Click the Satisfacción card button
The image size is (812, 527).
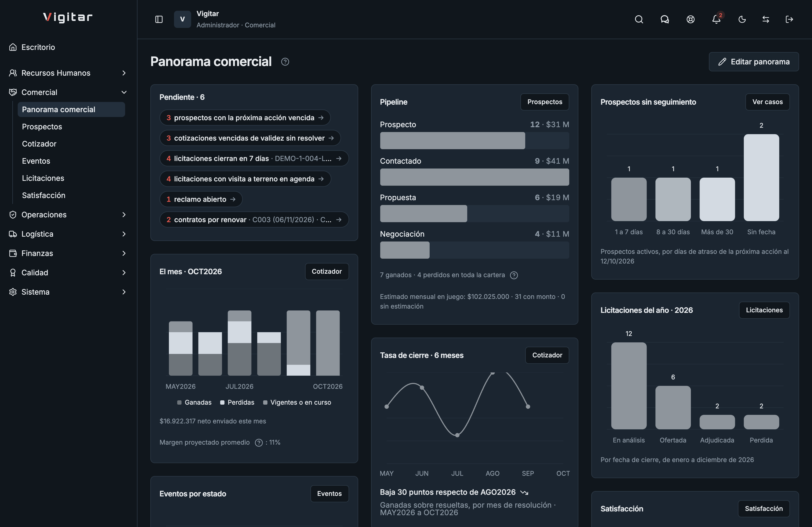point(764,508)
